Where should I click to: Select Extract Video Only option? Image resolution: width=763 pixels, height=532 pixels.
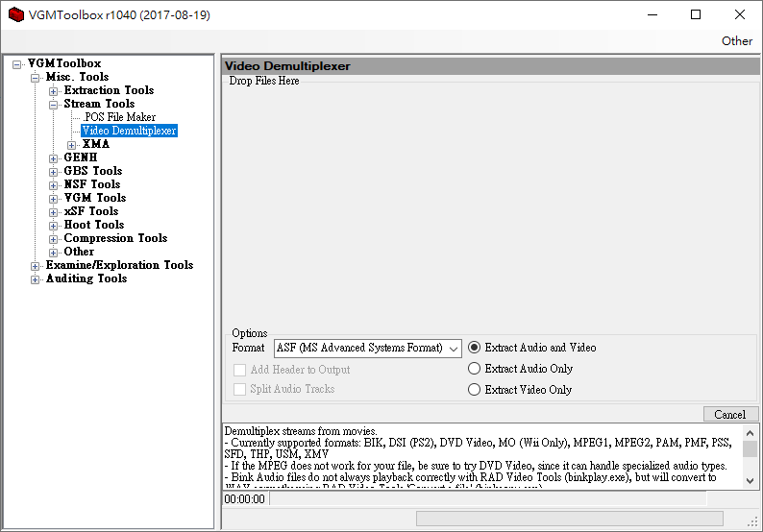(520, 390)
